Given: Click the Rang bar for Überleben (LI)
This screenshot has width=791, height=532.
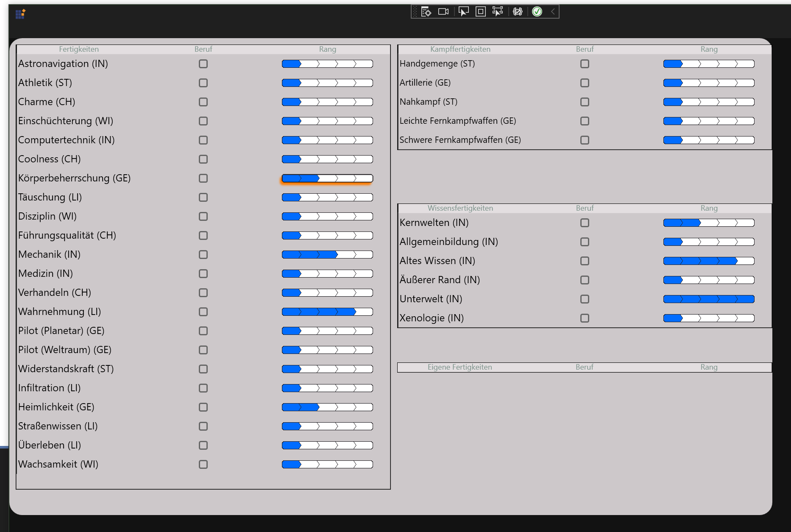Looking at the screenshot, I should tap(327, 445).
